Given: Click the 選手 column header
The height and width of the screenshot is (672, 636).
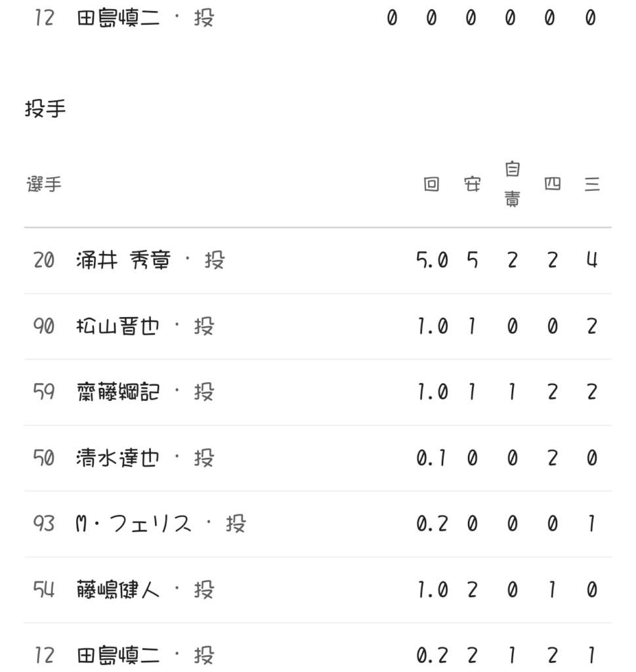Looking at the screenshot, I should coord(44,184).
